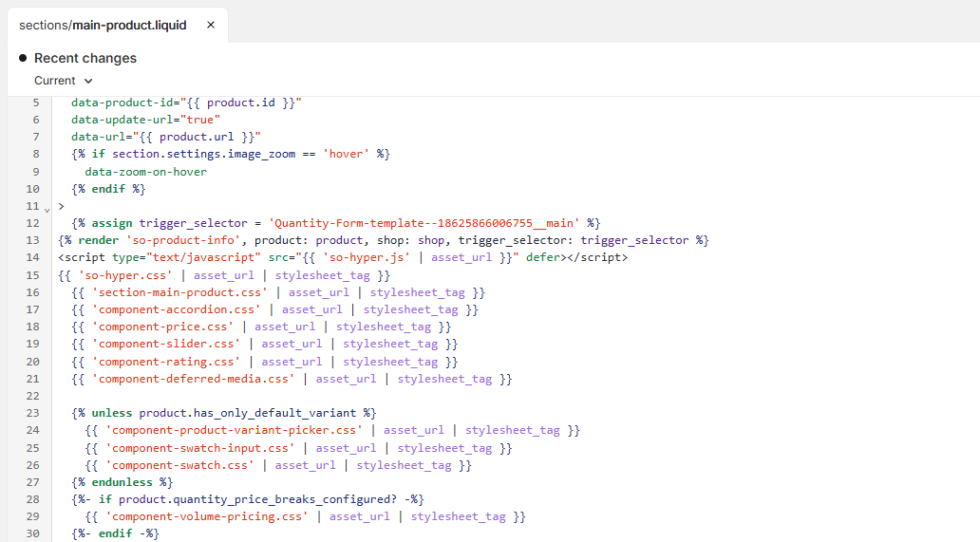
Task: Click the Recent changes bullet dot
Action: pyautogui.click(x=23, y=58)
